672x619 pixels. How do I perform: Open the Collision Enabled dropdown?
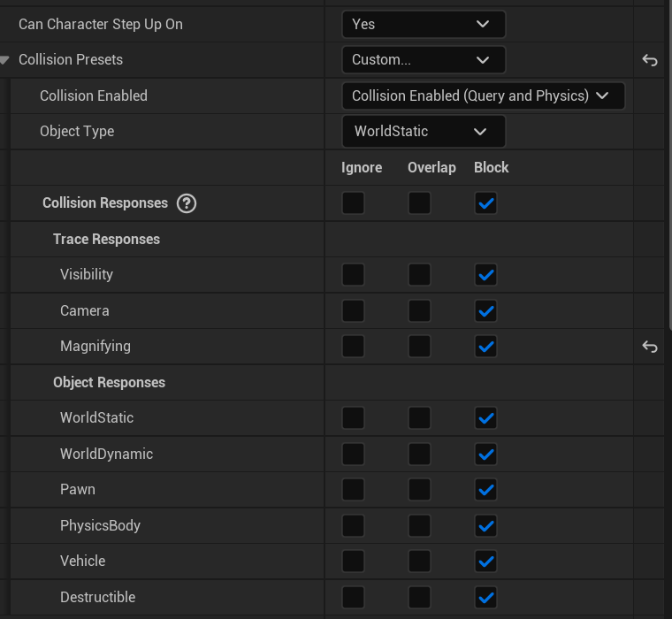pyautogui.click(x=483, y=96)
